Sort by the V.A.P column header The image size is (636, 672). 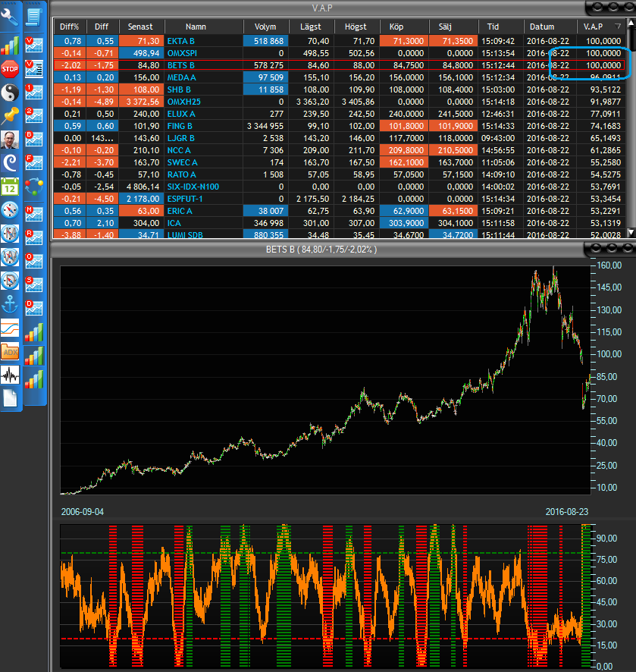coord(593,27)
